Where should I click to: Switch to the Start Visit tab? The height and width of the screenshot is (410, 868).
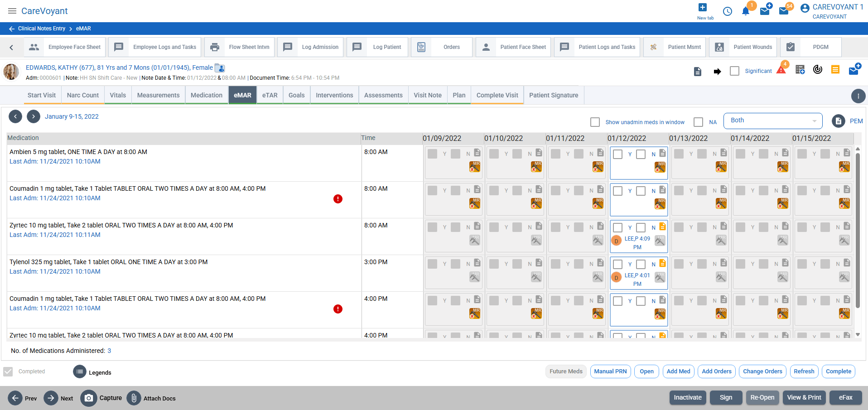(x=42, y=95)
